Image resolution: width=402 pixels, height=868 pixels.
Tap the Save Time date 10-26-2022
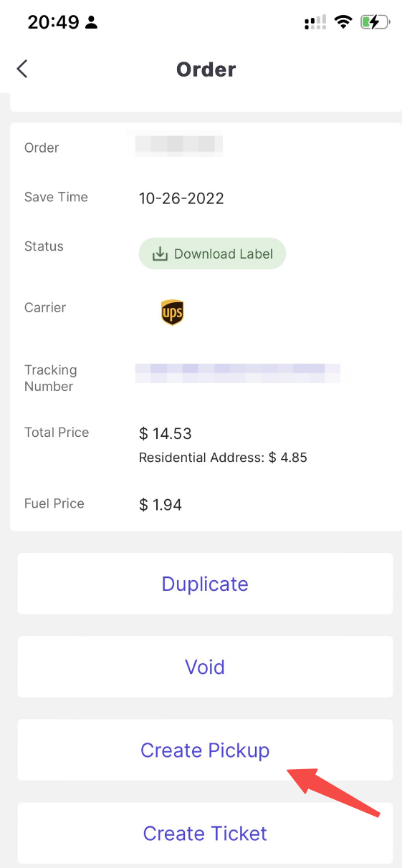coord(181,198)
